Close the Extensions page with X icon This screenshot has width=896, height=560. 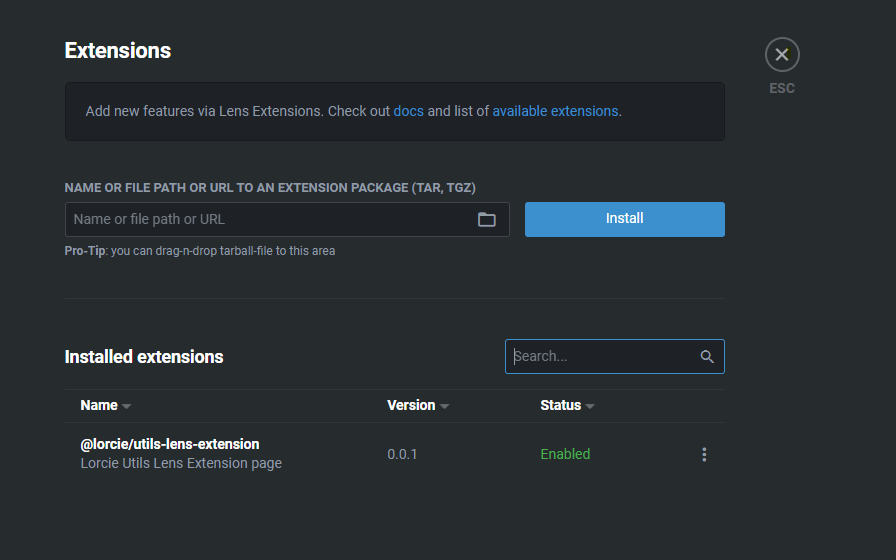pyautogui.click(x=782, y=55)
